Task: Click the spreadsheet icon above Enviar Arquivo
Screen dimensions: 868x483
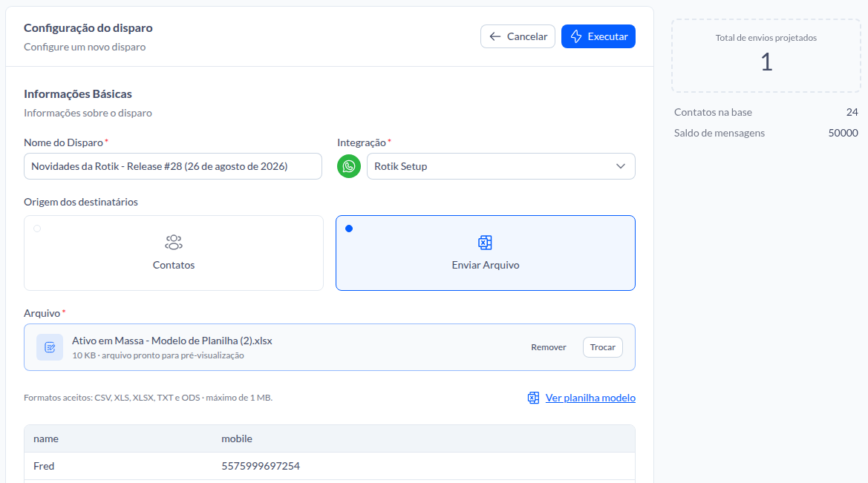Action: pyautogui.click(x=485, y=243)
